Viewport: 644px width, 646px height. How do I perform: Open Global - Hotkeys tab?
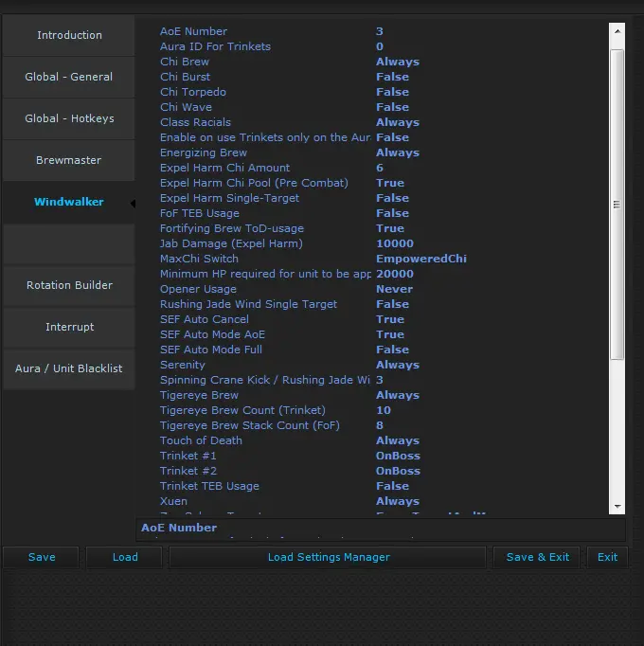(69, 118)
